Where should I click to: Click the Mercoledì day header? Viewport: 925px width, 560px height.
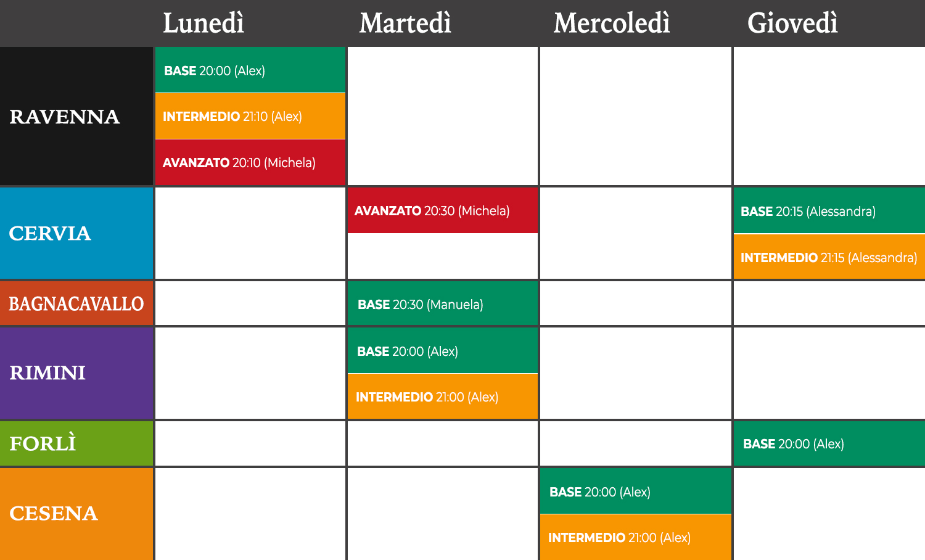[x=611, y=23]
